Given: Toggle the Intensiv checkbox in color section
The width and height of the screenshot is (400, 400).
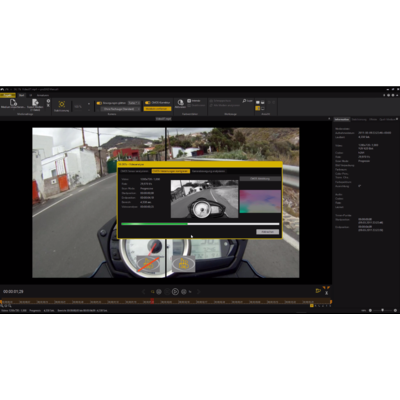Looking at the screenshot, I should pyautogui.click(x=189, y=101).
